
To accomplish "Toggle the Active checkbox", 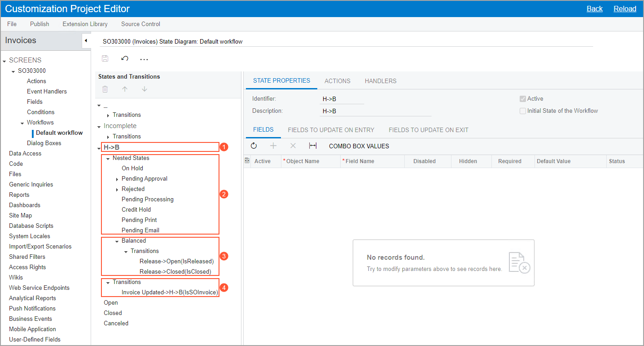I will click(x=522, y=99).
